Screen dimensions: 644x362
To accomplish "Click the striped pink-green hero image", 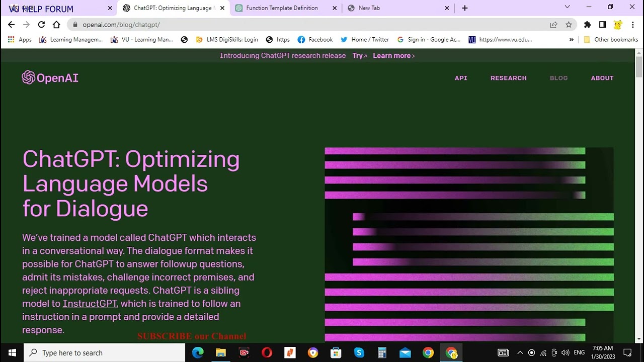I will coord(469,245).
